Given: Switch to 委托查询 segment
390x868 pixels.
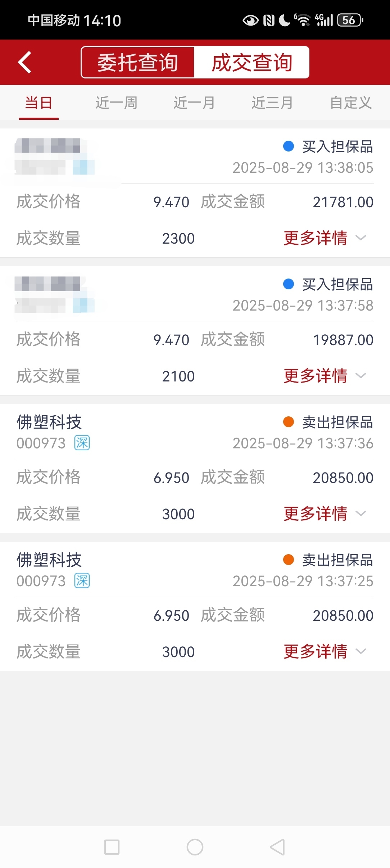Looking at the screenshot, I should (138, 62).
